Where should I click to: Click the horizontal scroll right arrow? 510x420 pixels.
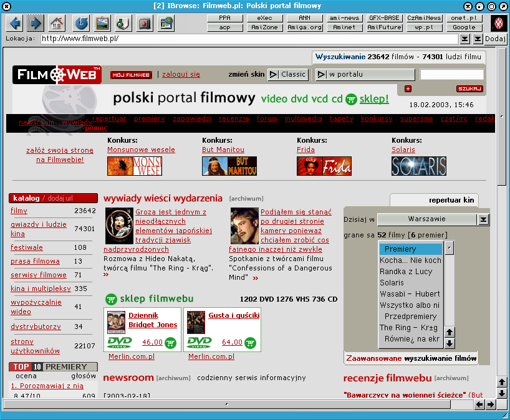pyautogui.click(x=491, y=404)
